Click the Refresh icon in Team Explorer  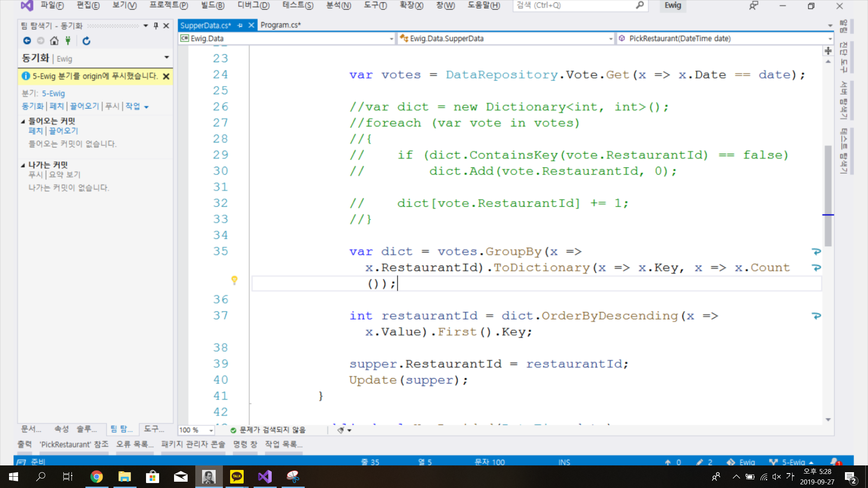pos(86,41)
